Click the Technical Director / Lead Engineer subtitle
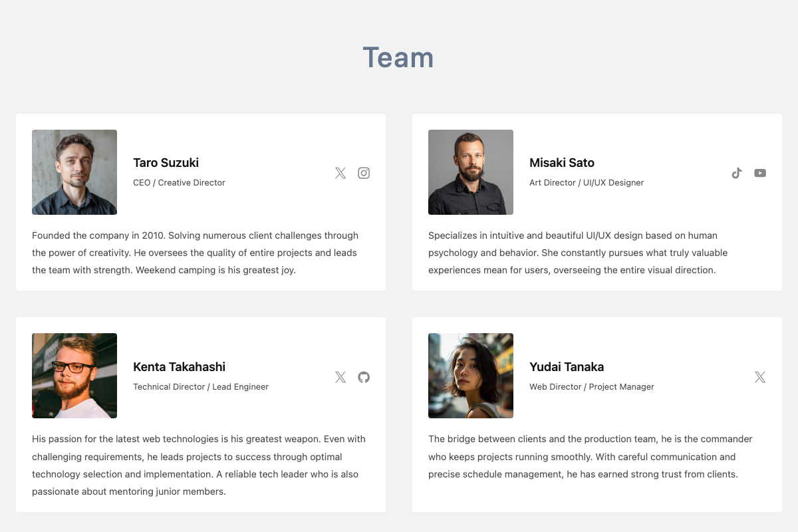This screenshot has height=532, width=798. pyautogui.click(x=201, y=386)
